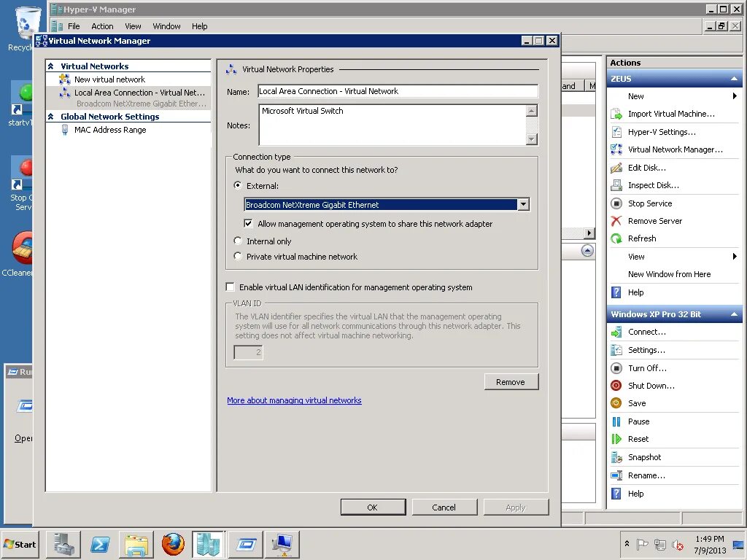The height and width of the screenshot is (560, 747).
Task: Click the Import Virtual Machine icon
Action: click(616, 114)
